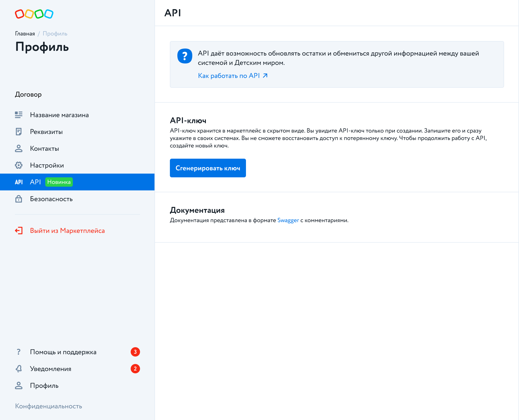Click the red badge showing 2

(x=135, y=369)
